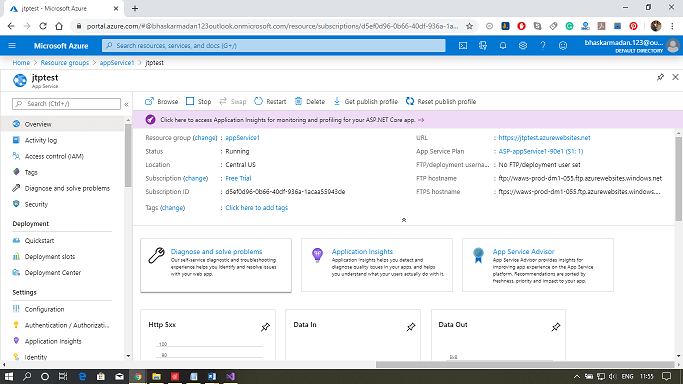Open File Explorer from the taskbar
The width and height of the screenshot is (683, 384).
(x=156, y=376)
